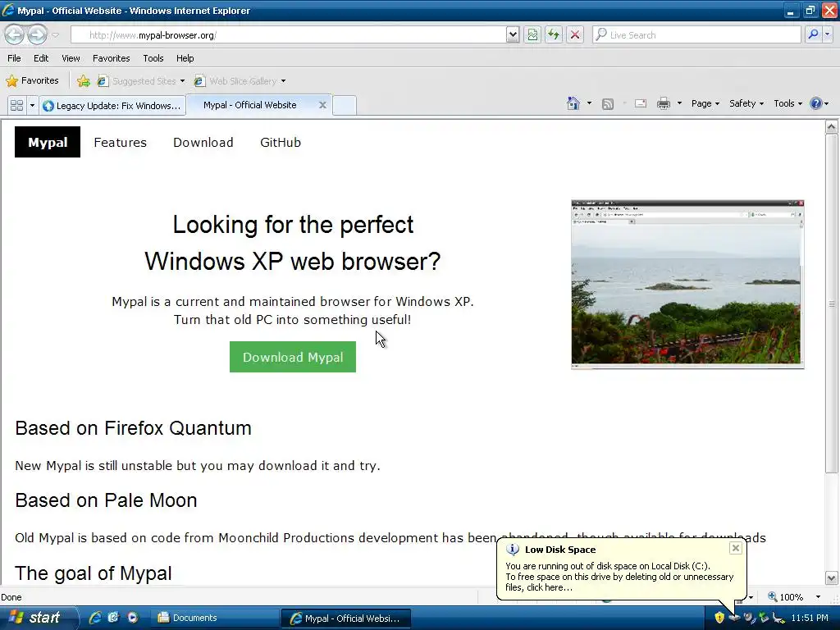Refresh the page with the green arrows icon
Viewport: 840px width, 630px height.
click(x=554, y=34)
